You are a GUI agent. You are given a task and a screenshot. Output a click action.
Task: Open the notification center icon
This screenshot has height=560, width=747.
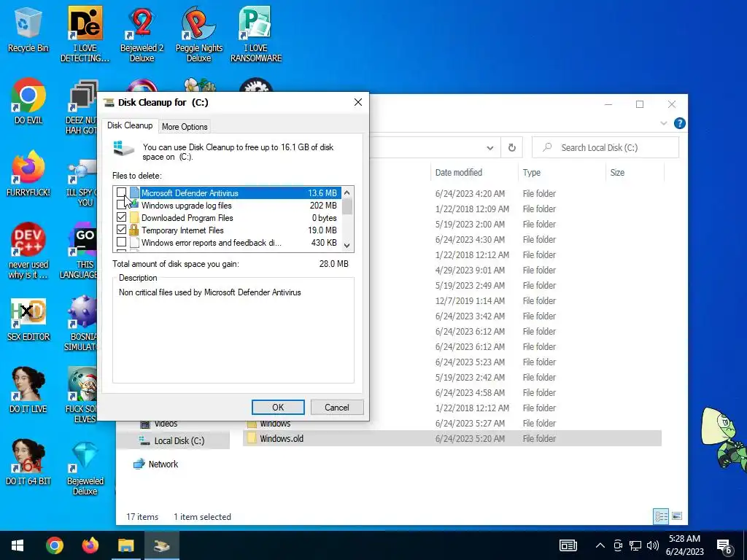click(x=724, y=546)
